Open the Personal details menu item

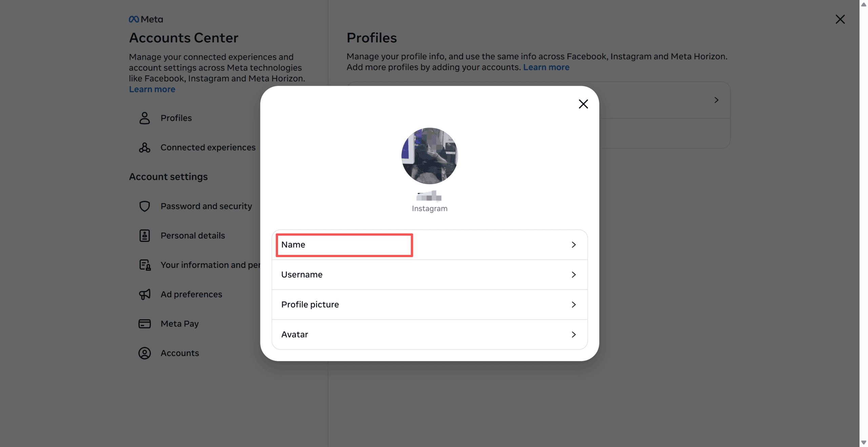click(193, 236)
